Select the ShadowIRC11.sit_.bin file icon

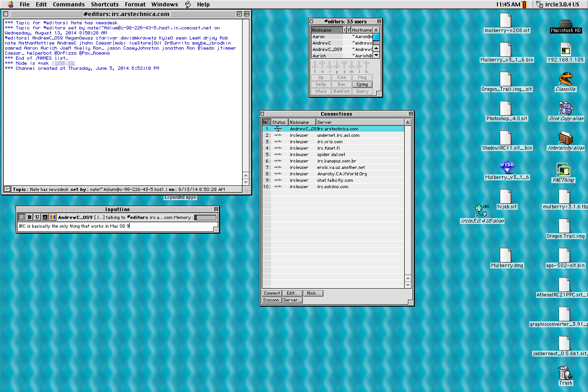pyautogui.click(x=507, y=141)
